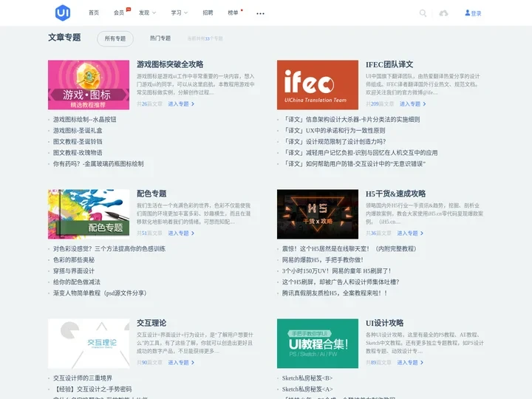This screenshot has width=532, height=399.
Task: Open 榜单 in navigation
Action: coord(233,13)
